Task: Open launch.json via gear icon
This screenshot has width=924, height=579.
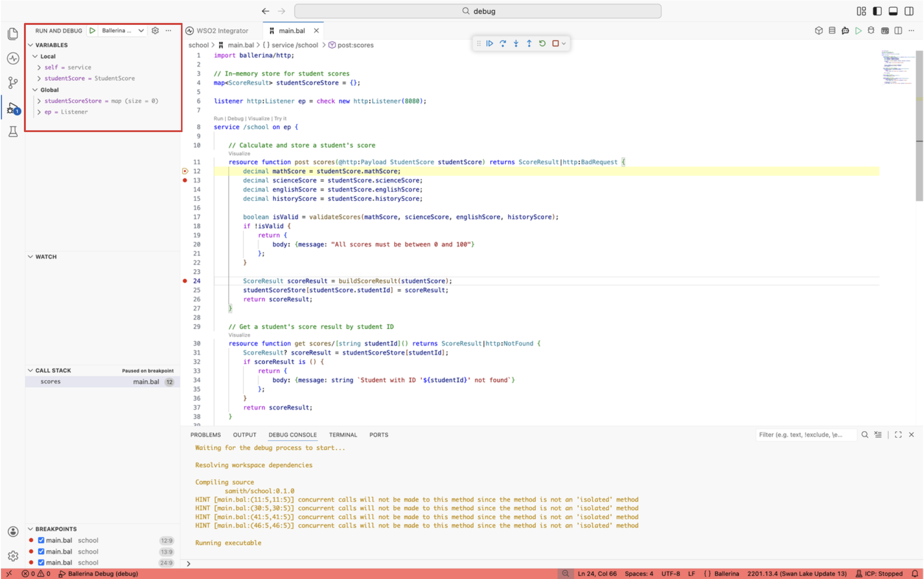Action: (x=155, y=31)
